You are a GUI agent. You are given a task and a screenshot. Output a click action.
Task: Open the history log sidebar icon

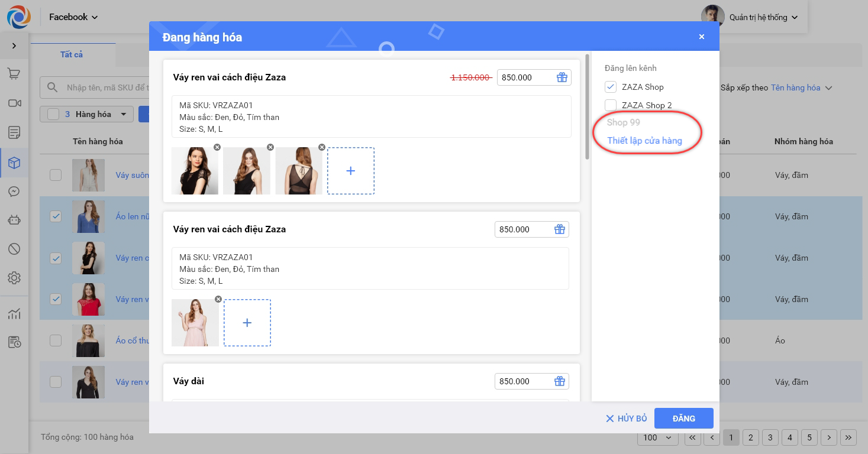coord(14,342)
